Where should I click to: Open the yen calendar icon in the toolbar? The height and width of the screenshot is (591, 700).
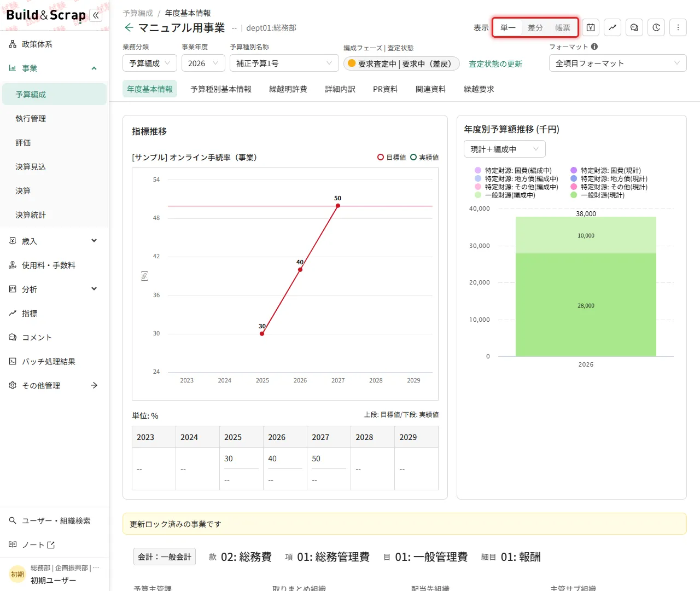click(591, 27)
